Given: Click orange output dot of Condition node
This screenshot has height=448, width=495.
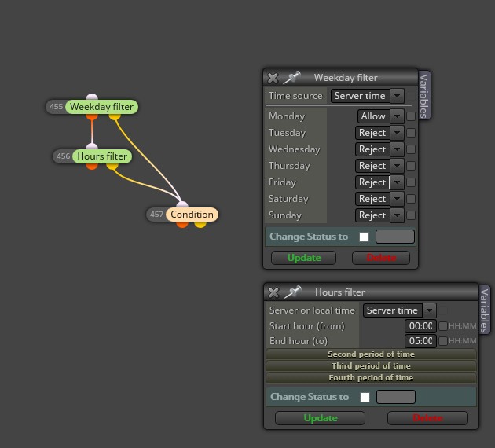Looking at the screenshot, I should pos(182,224).
